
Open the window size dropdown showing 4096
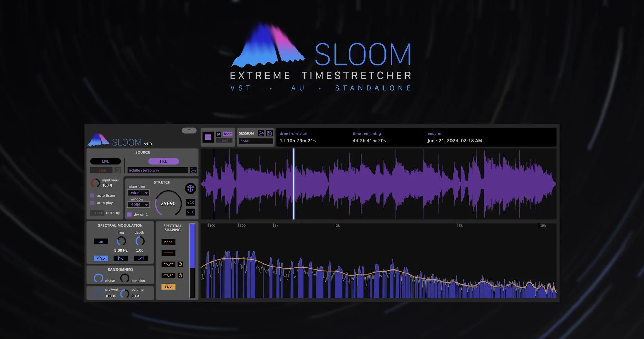(x=138, y=205)
